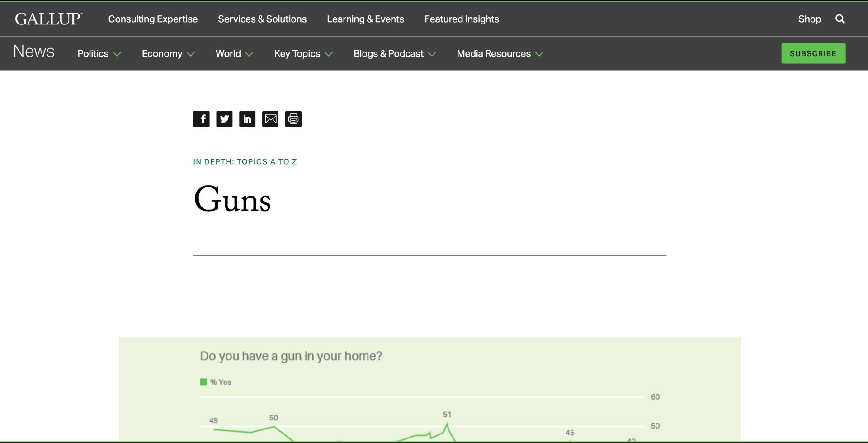
Task: Toggle the % Yes legend swatch
Action: point(203,382)
